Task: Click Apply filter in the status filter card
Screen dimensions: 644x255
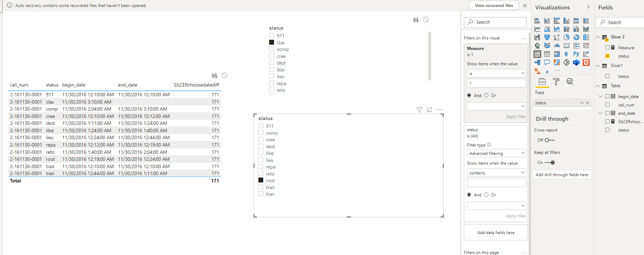Action: pos(516,216)
